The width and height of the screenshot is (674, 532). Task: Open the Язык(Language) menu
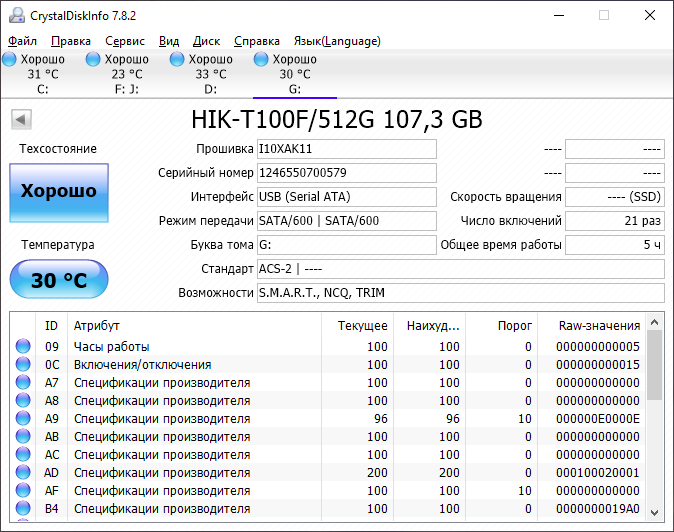pyautogui.click(x=337, y=41)
